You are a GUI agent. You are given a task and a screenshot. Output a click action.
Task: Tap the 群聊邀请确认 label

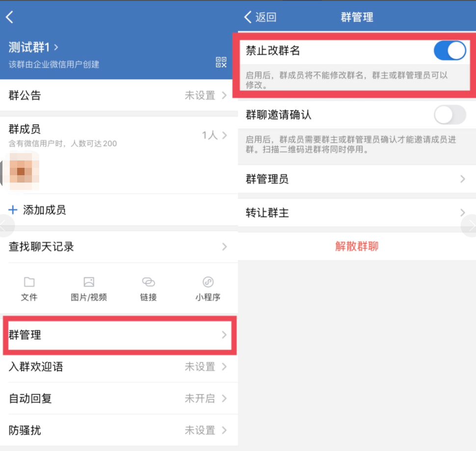click(x=278, y=115)
